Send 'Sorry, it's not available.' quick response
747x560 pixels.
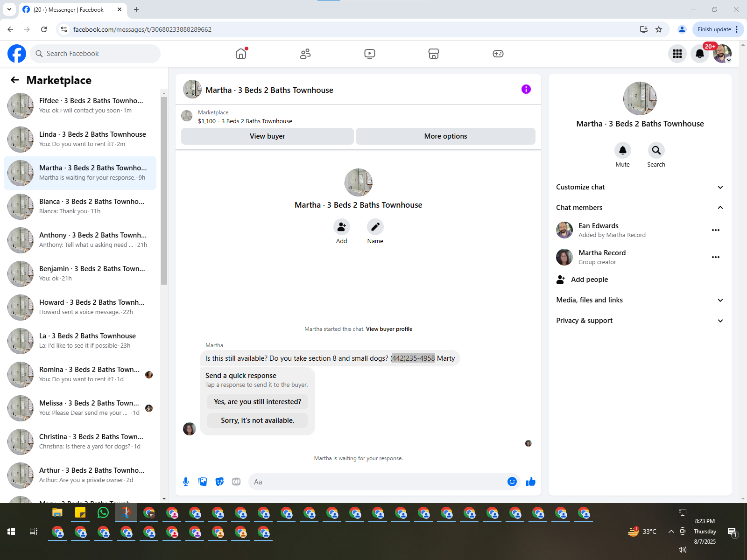(x=258, y=420)
